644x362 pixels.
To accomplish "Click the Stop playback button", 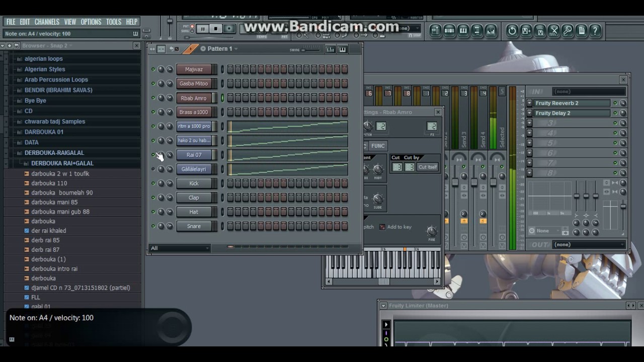I will tap(216, 29).
